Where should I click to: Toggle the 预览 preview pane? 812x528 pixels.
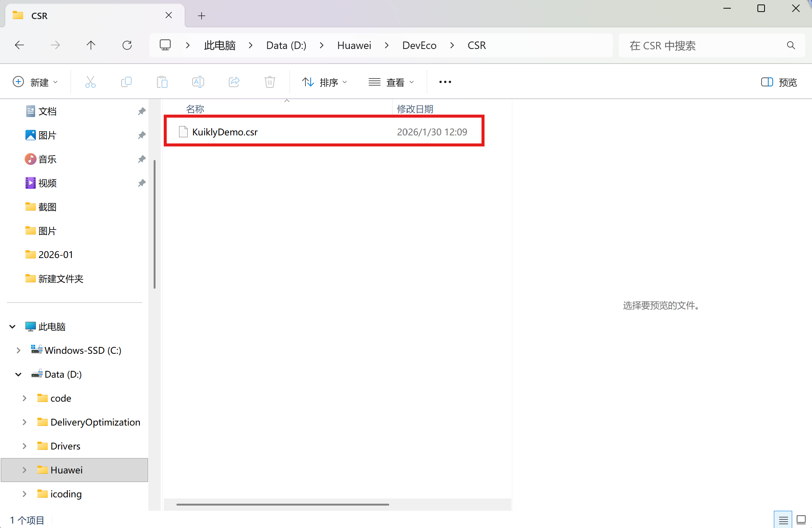coord(779,82)
